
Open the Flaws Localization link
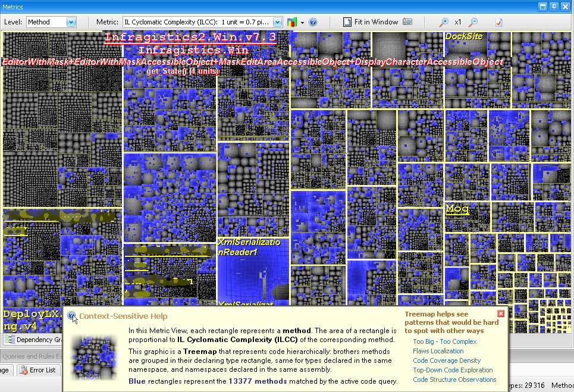tap(438, 351)
